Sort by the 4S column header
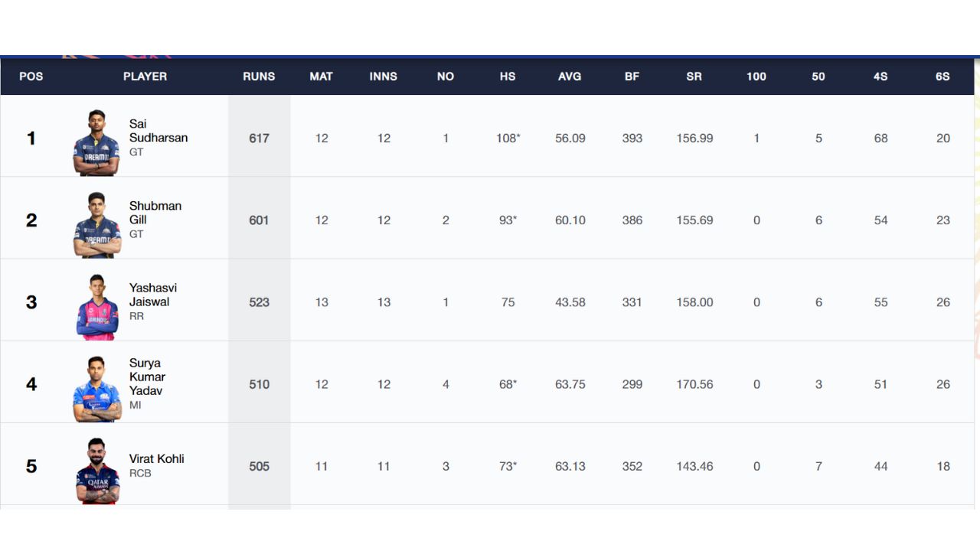The image size is (980, 551). pyautogui.click(x=880, y=77)
